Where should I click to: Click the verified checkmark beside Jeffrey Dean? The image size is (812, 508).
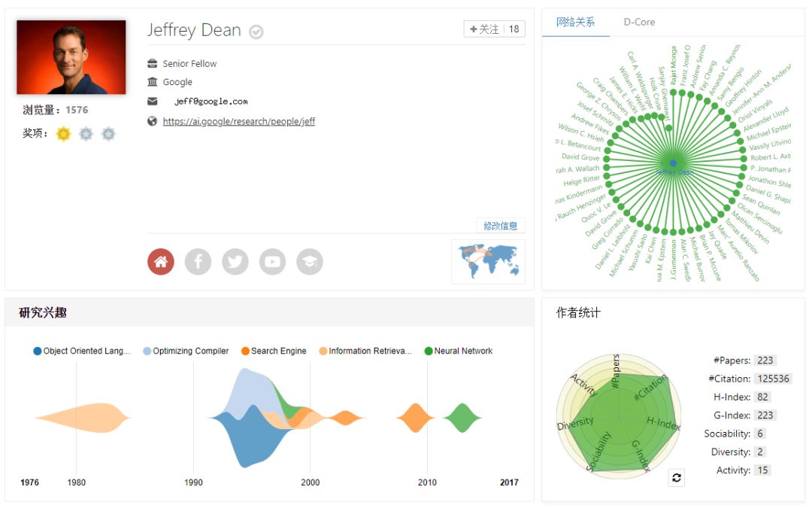pos(256,32)
